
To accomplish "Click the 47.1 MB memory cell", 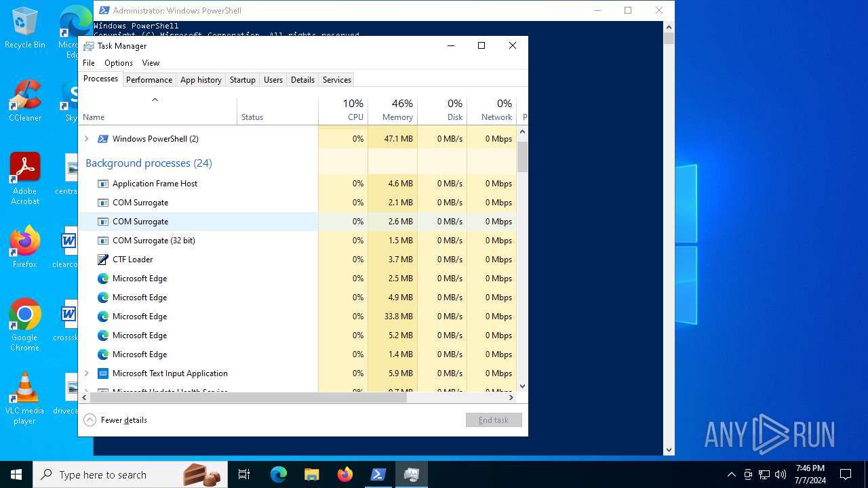I will coord(393,139).
